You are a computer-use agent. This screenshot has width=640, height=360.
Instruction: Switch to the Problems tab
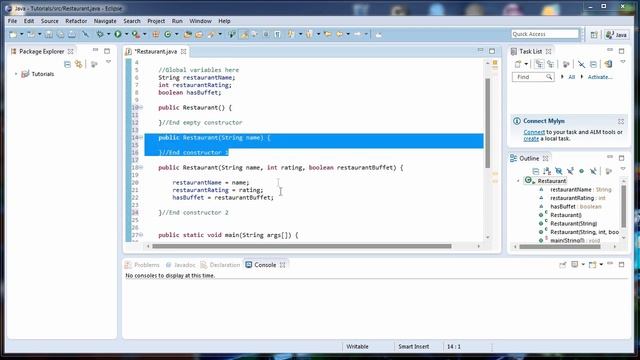point(142,265)
